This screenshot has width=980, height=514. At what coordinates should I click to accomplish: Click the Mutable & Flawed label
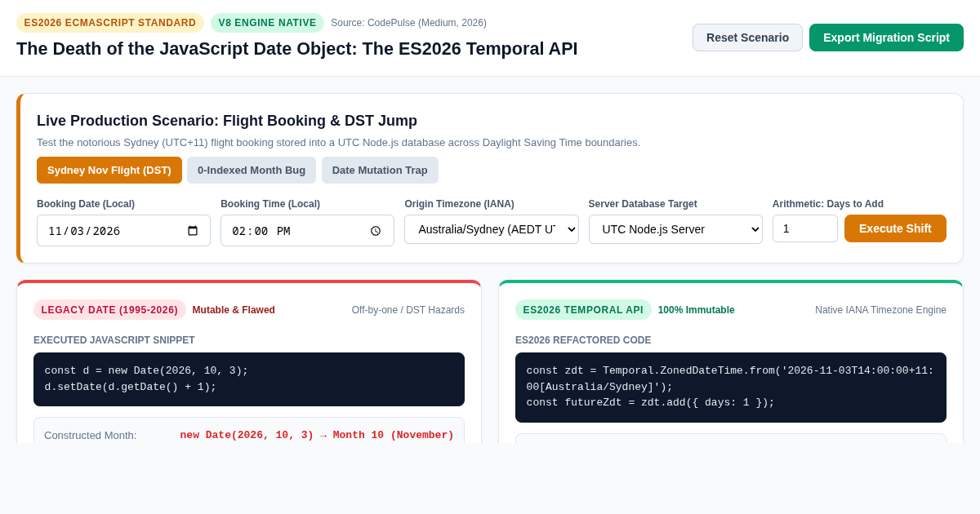pos(234,310)
